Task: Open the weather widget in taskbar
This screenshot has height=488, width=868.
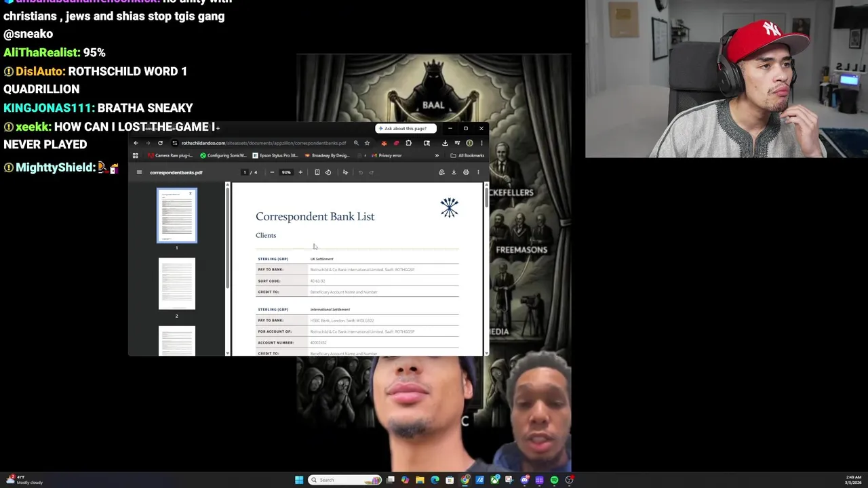Action: pos(25,480)
